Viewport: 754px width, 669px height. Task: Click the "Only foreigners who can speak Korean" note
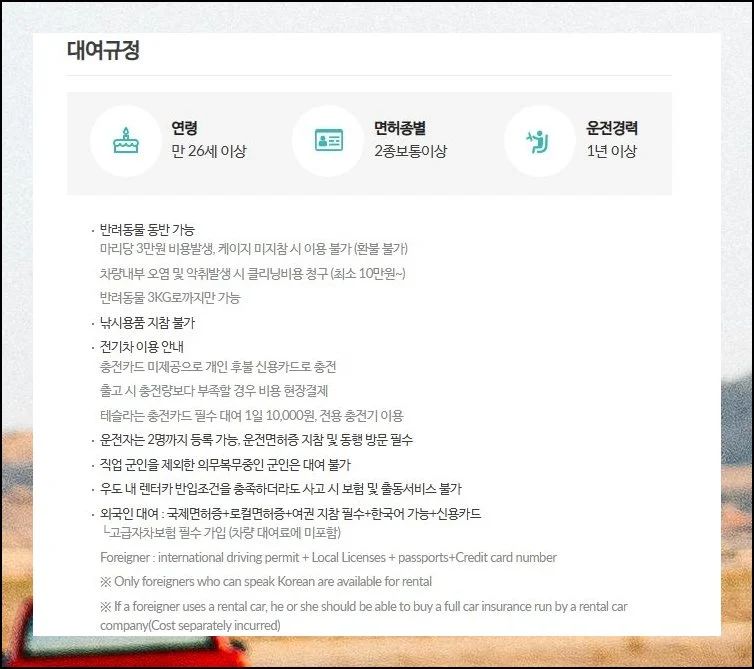point(266,581)
